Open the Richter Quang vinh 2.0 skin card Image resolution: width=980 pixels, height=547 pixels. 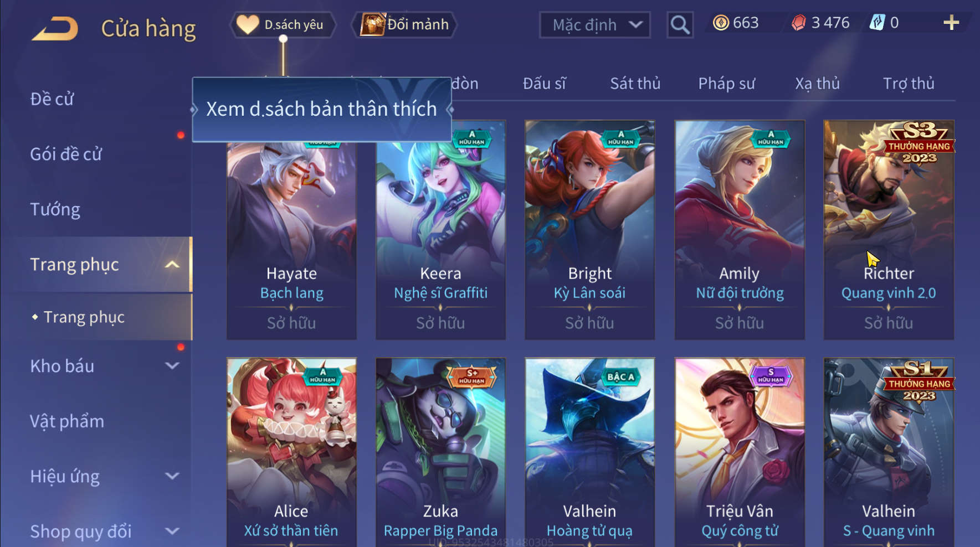[x=889, y=230]
